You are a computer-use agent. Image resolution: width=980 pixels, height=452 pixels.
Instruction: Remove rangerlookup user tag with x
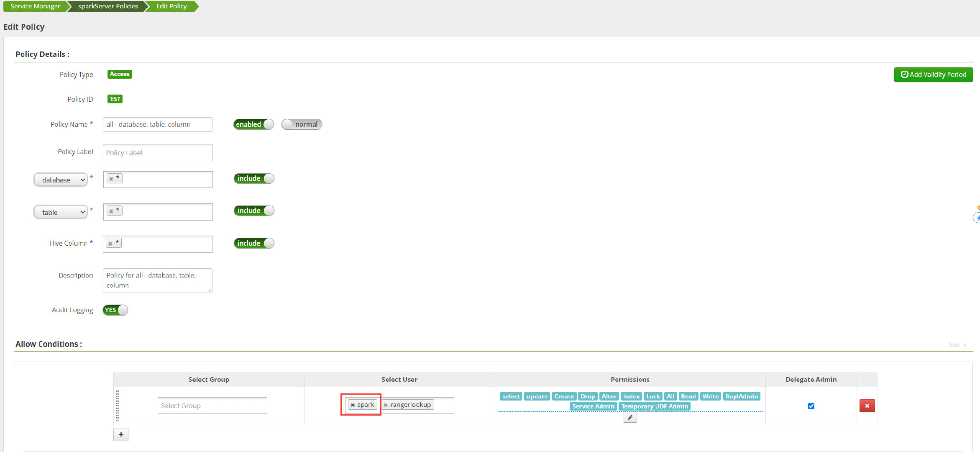386,405
